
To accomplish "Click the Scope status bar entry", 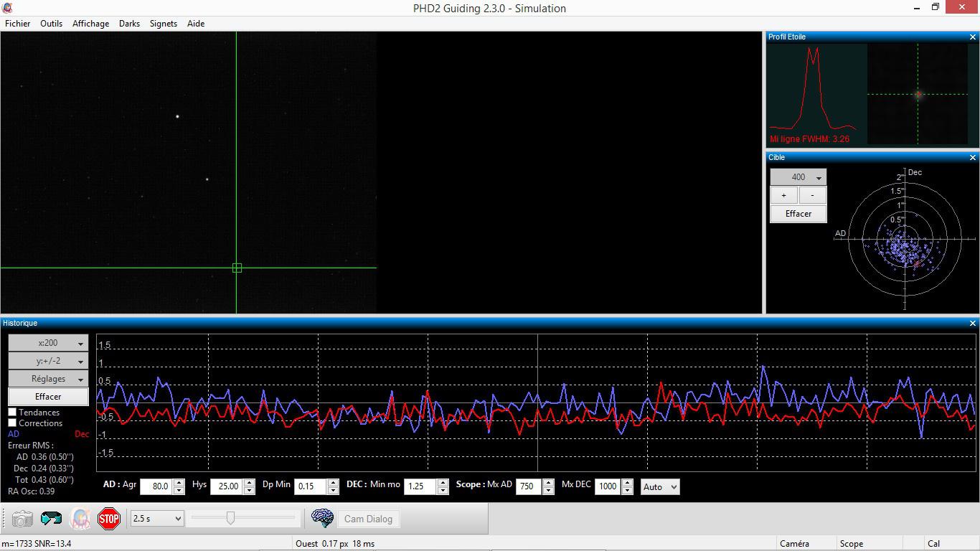I will point(852,544).
